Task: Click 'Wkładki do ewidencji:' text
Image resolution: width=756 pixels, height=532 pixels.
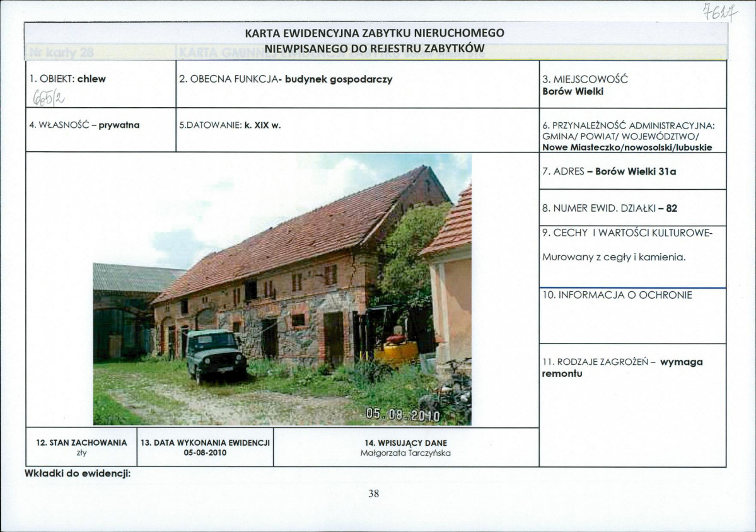Action: coord(78,473)
